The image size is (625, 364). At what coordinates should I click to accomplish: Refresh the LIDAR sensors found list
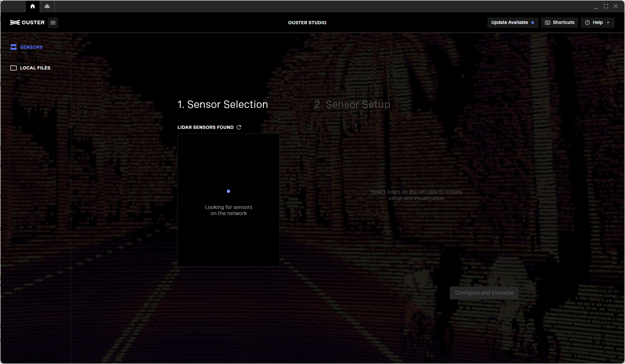coord(239,127)
